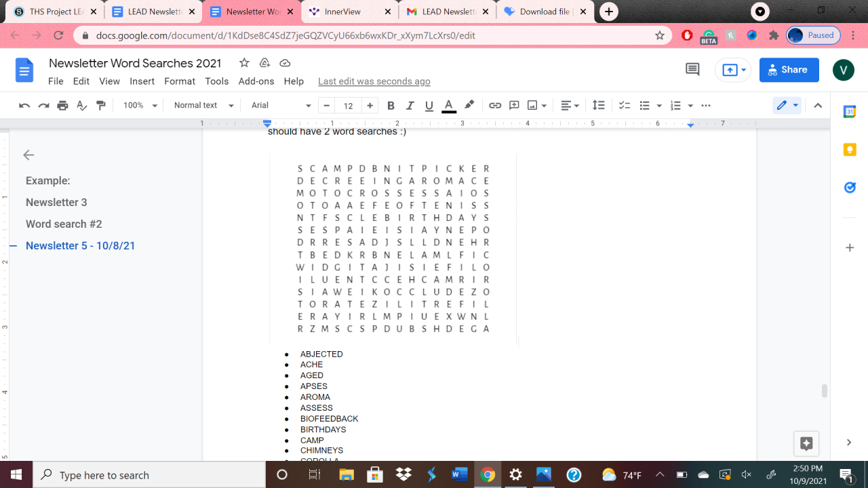Click the Redo icon in toolbar

point(43,106)
